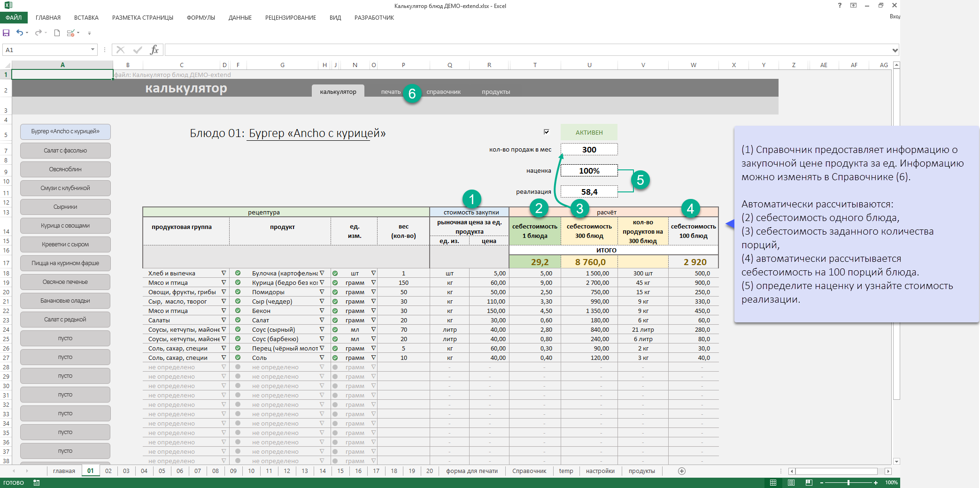The width and height of the screenshot is (980, 488).
Task: Open the ДАННЫЕ ribbon tab
Action: click(x=240, y=17)
